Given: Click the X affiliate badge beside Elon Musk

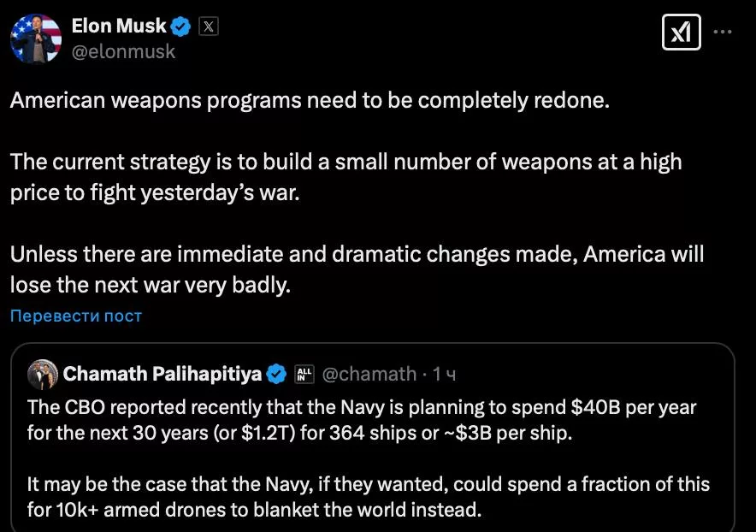Looking at the screenshot, I should (208, 27).
